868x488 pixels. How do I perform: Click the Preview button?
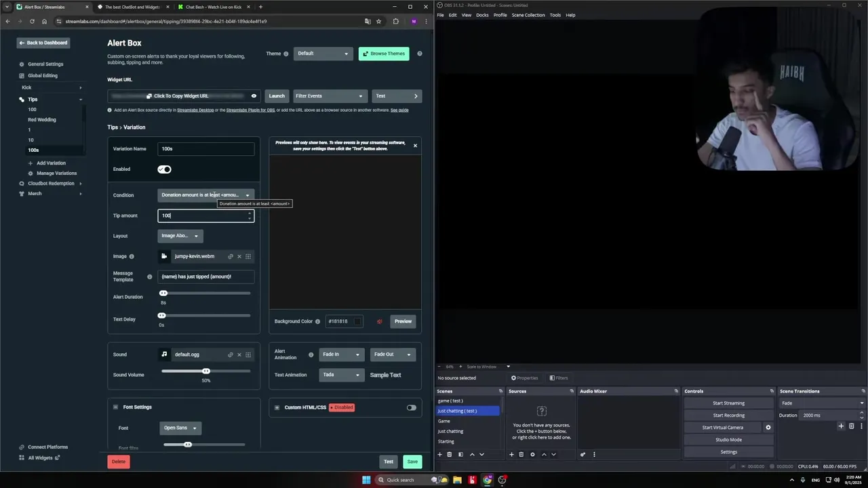(x=403, y=321)
